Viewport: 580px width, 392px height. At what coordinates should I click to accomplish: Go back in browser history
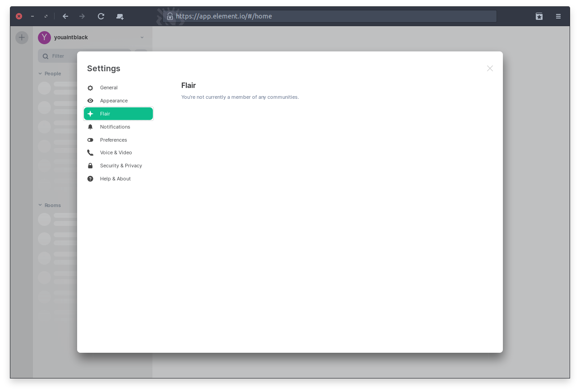tap(65, 16)
